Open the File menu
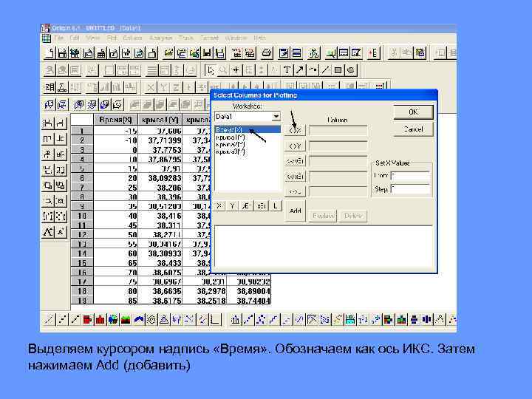Image resolution: width=532 pixels, height=399 pixels. [58, 38]
